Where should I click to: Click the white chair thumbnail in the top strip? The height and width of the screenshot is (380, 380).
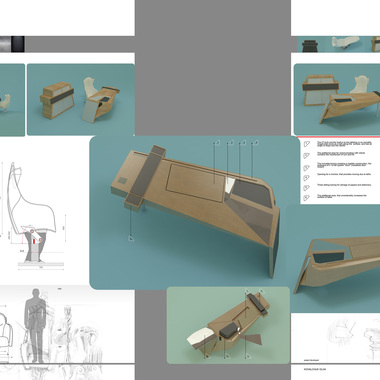[345, 44]
